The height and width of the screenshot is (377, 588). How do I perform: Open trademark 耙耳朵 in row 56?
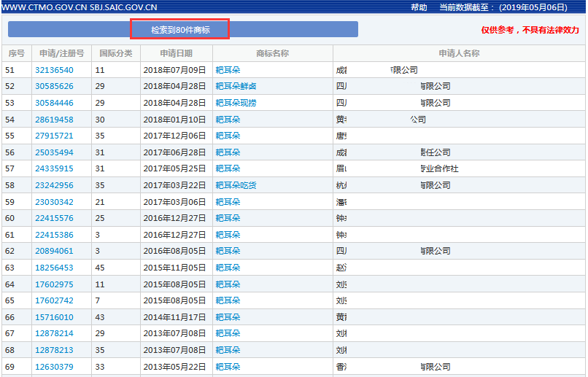228,152
